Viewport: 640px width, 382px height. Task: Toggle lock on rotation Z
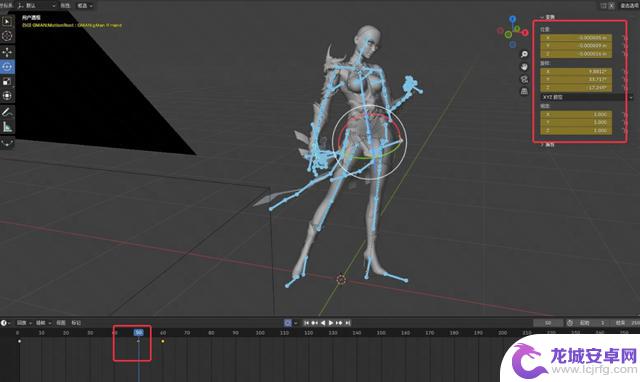(x=624, y=88)
